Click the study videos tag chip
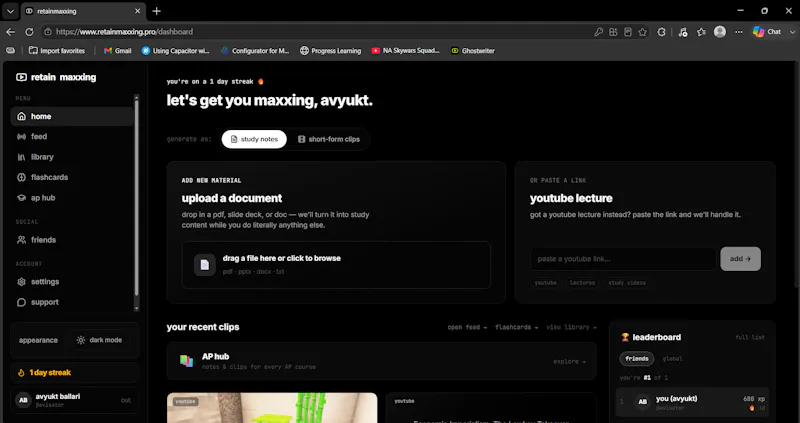 [627, 283]
